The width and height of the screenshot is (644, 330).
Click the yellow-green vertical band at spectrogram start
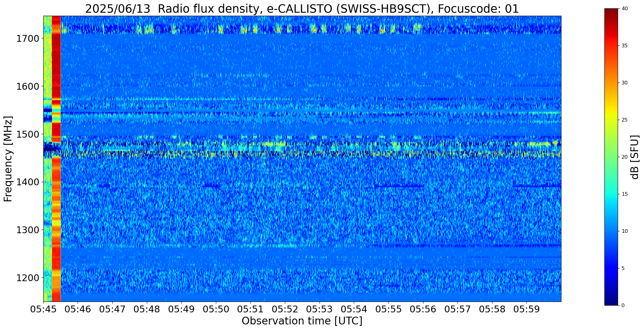pos(48,159)
